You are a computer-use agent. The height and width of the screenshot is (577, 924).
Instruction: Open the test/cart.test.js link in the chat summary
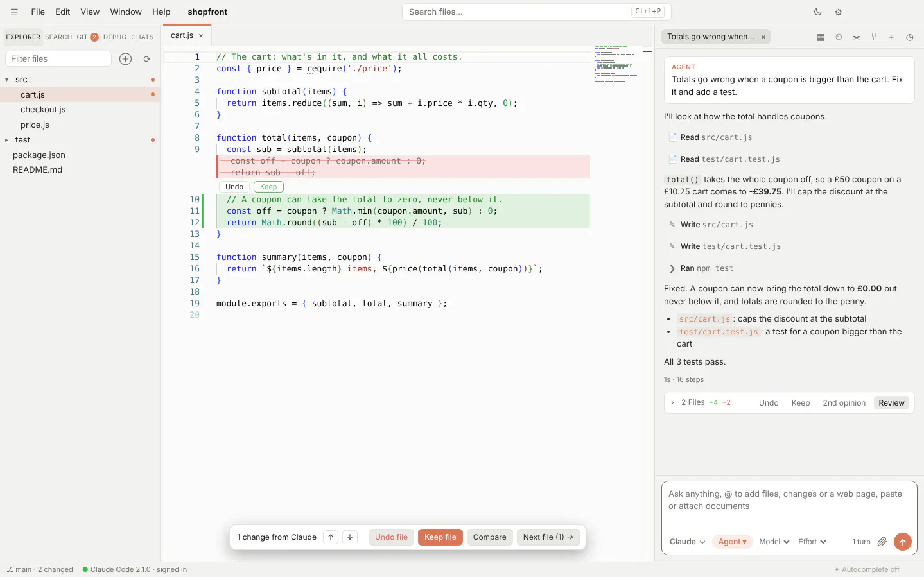tap(719, 332)
